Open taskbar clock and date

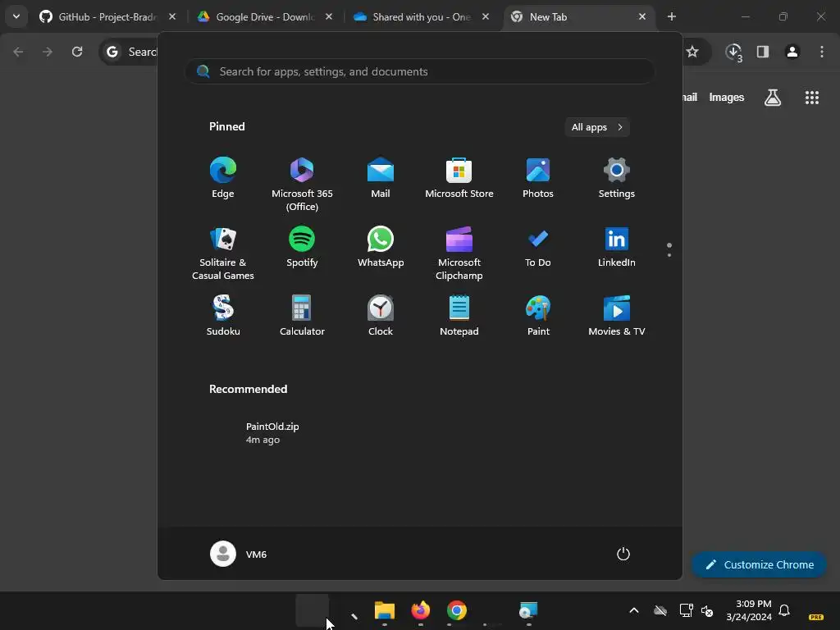tap(748, 610)
